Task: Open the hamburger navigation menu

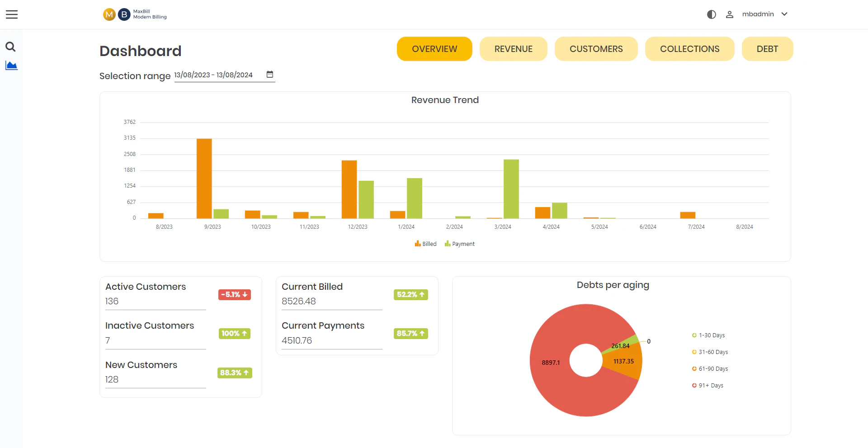Action: pyautogui.click(x=12, y=14)
